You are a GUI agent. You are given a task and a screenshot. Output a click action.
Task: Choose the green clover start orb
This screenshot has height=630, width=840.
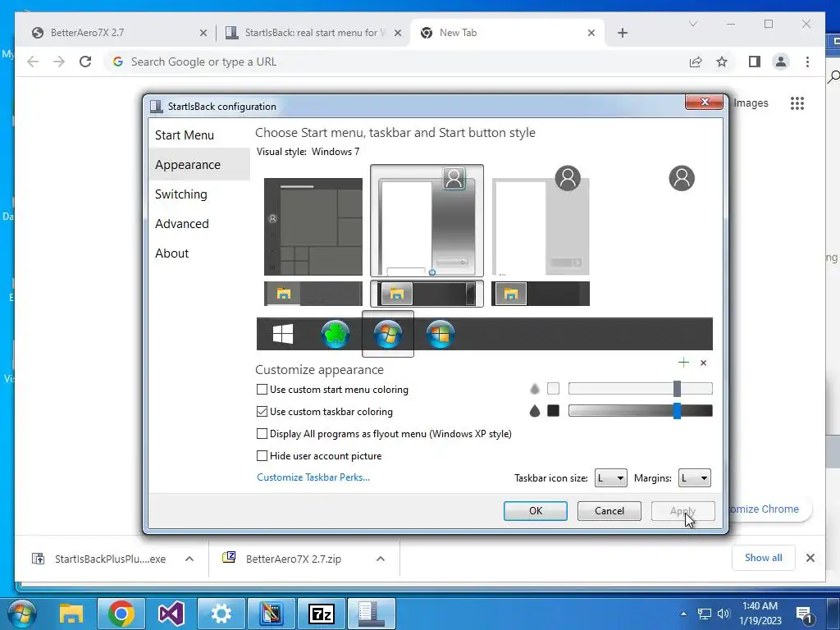(x=336, y=334)
